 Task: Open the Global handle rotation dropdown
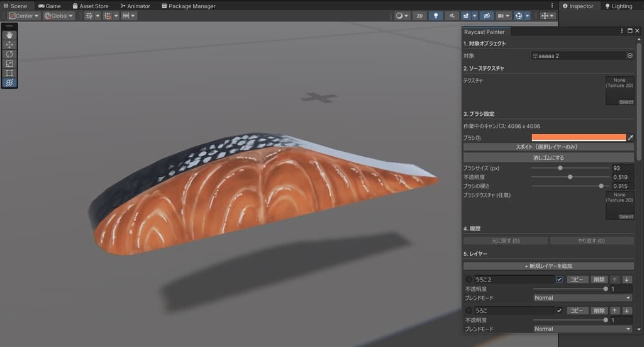click(x=58, y=16)
